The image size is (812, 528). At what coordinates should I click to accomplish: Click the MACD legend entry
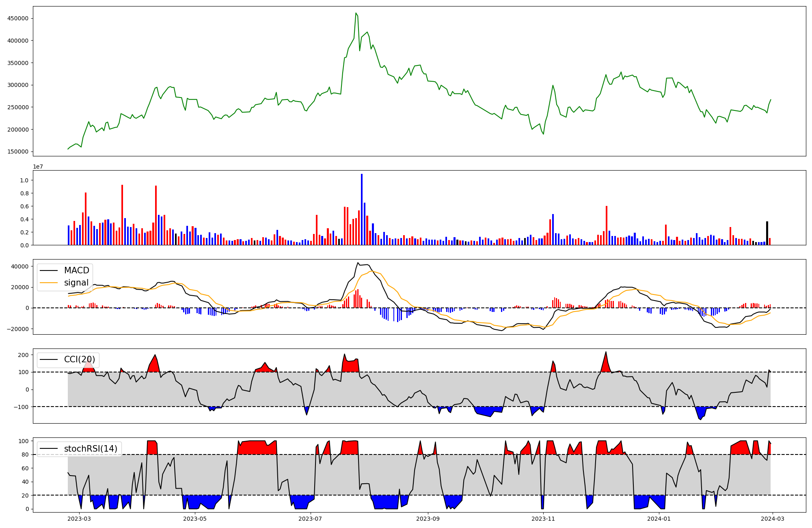point(76,270)
